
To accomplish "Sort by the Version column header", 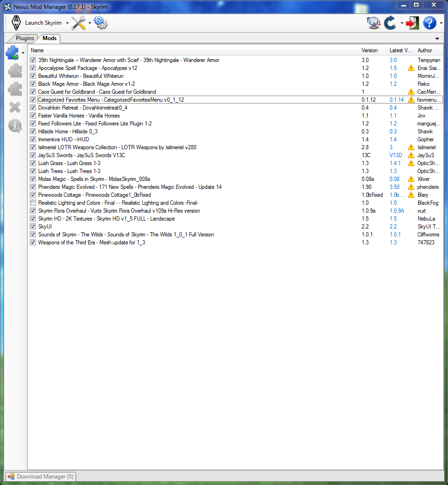I will pyautogui.click(x=372, y=50).
